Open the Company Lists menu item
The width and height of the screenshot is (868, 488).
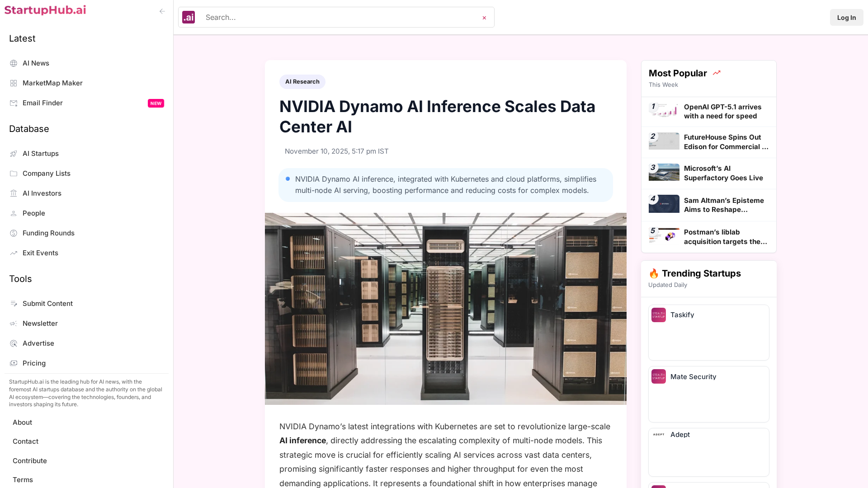pyautogui.click(x=46, y=174)
